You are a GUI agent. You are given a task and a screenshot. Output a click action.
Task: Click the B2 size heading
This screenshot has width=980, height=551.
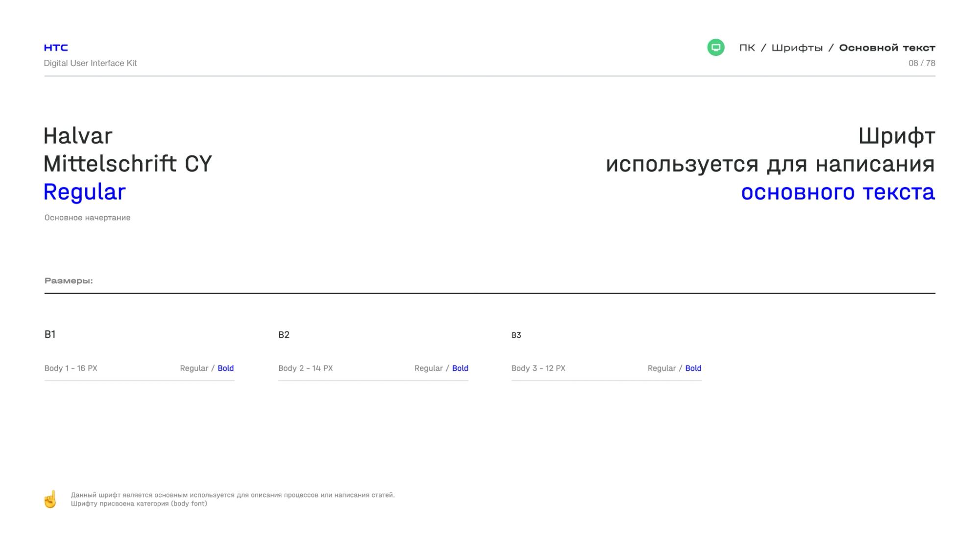click(x=284, y=335)
